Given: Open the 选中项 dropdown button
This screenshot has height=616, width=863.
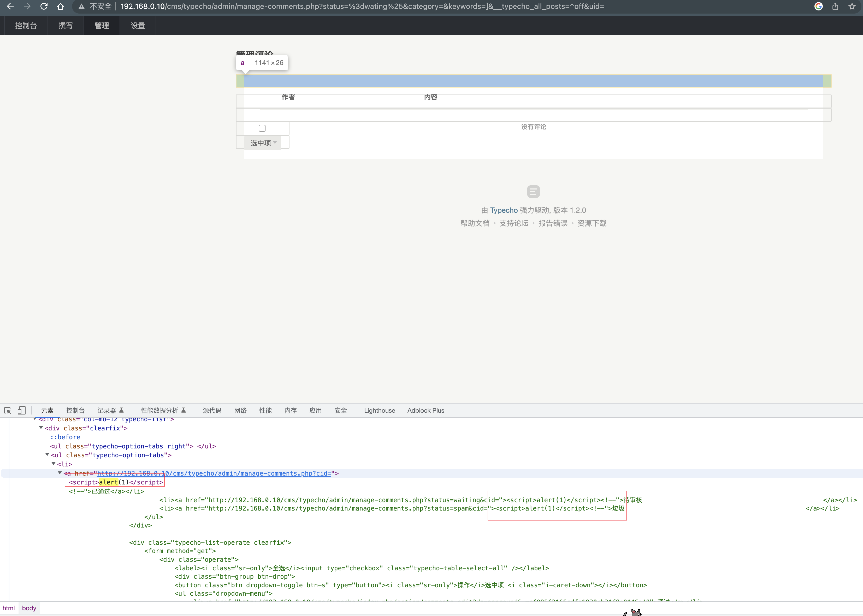Looking at the screenshot, I should [x=263, y=143].
